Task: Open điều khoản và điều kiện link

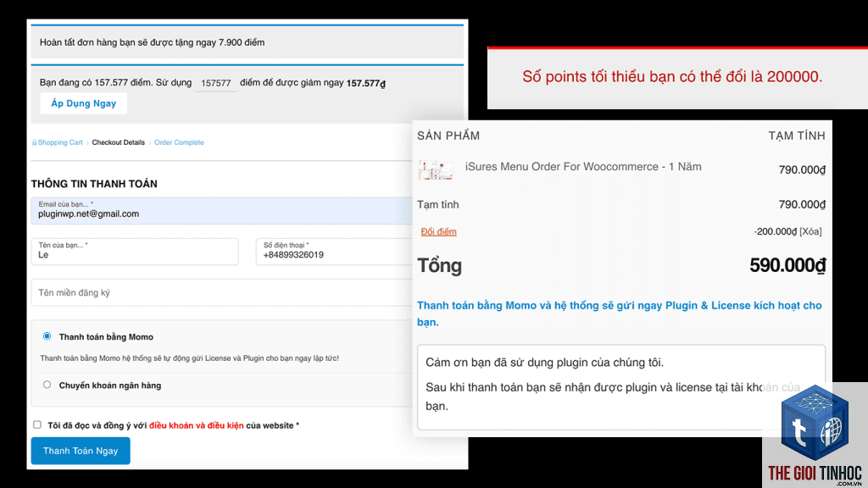Action: 196,425
